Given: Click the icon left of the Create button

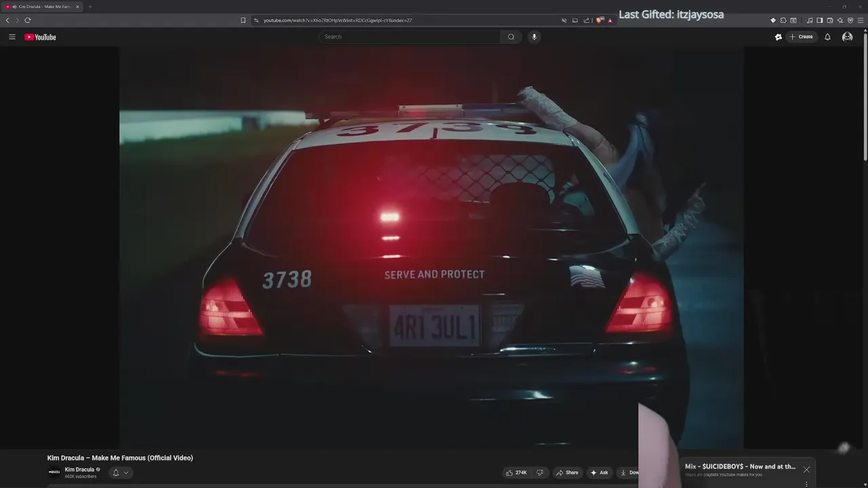Looking at the screenshot, I should pyautogui.click(x=778, y=37).
